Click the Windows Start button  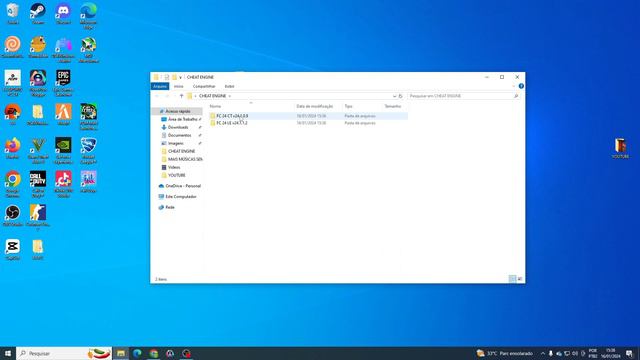(x=8, y=353)
